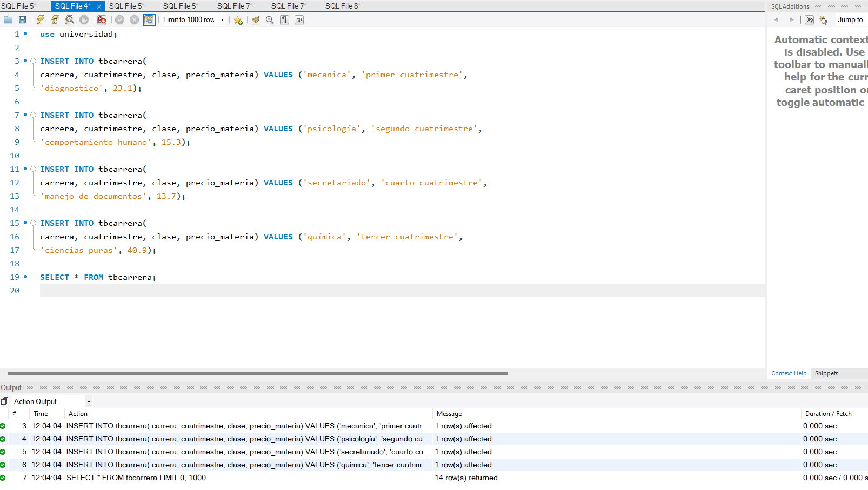Open a SQL script file
Image resolution: width=868 pixels, height=490 pixels.
click(x=8, y=20)
